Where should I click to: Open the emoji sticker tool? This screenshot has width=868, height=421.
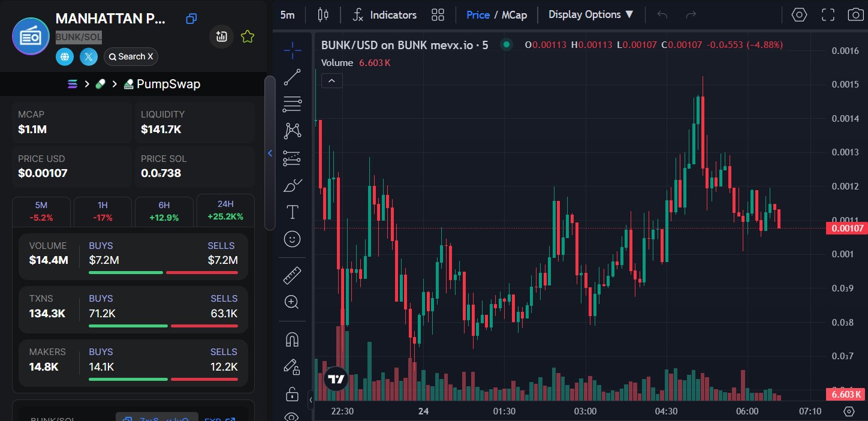(292, 239)
